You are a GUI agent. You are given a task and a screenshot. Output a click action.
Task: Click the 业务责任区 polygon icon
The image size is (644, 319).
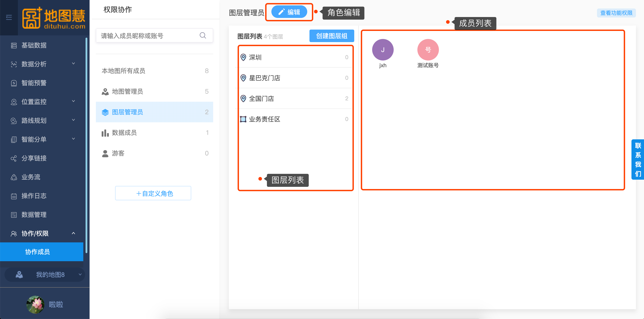(243, 119)
